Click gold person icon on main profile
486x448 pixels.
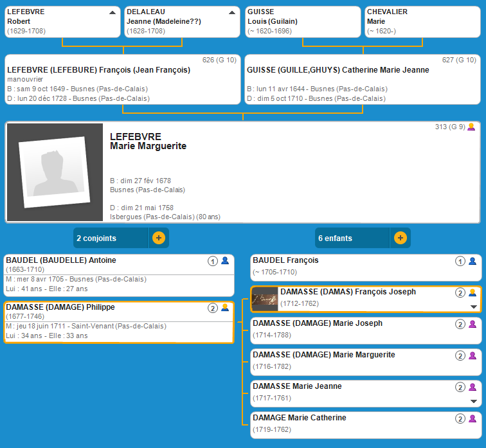coord(471,127)
